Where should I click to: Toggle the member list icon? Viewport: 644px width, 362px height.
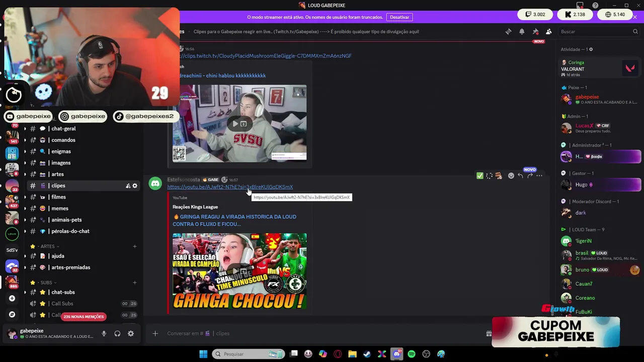coord(549,31)
